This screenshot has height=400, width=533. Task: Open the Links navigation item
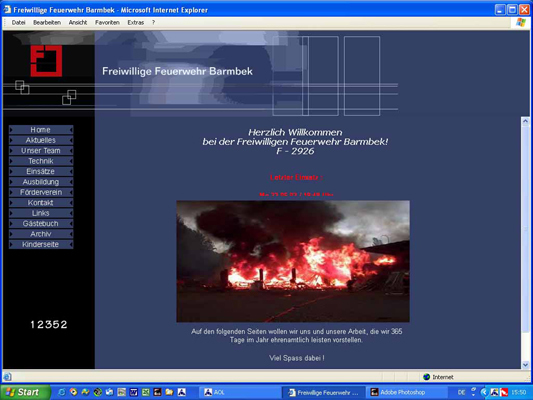pyautogui.click(x=41, y=213)
